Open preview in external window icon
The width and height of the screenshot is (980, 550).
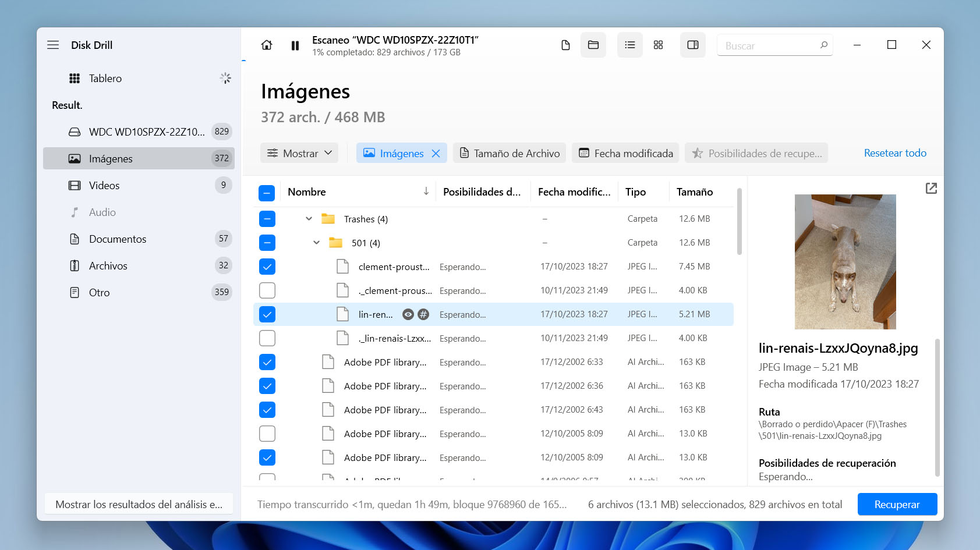pos(931,188)
